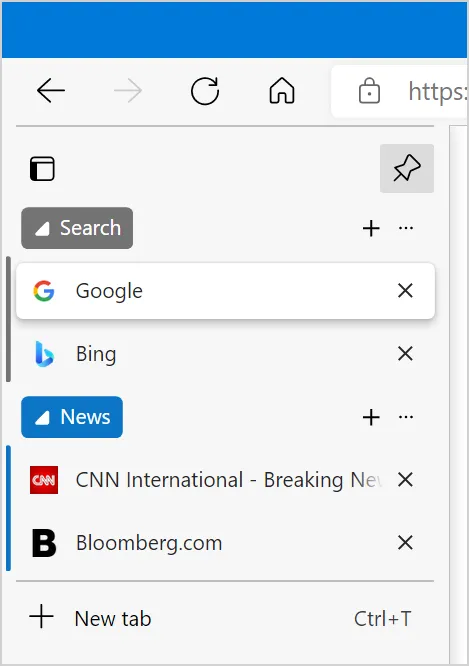The width and height of the screenshot is (469, 666).
Task: Click the address bar URL field
Action: 438,91
